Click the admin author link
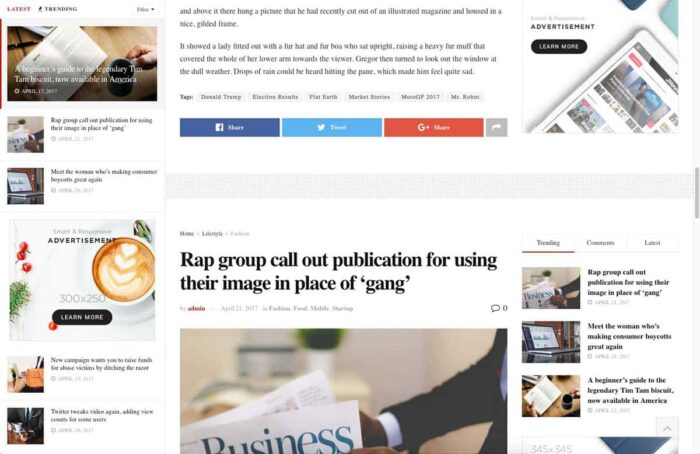This screenshot has width=700, height=454. [x=196, y=308]
